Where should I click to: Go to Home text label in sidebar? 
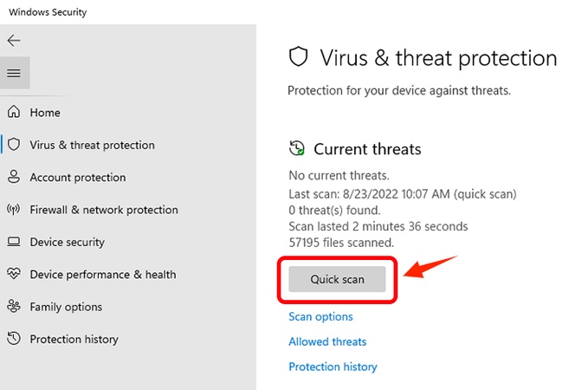click(45, 113)
